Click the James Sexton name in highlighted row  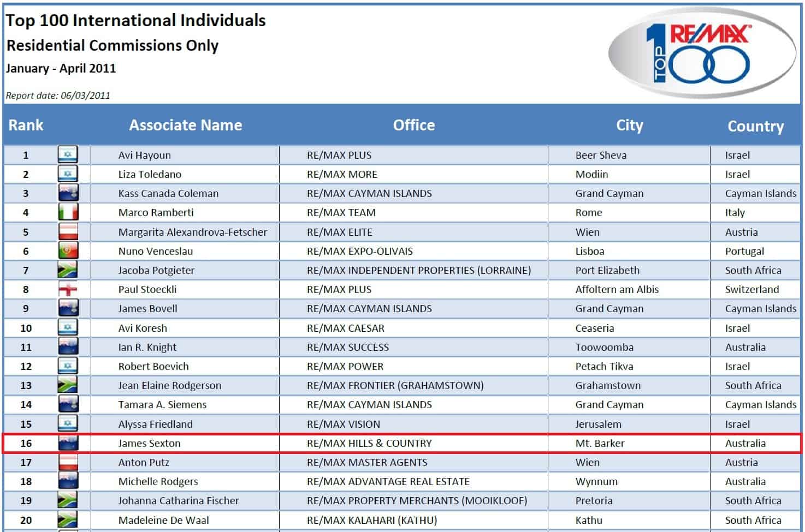click(x=149, y=443)
